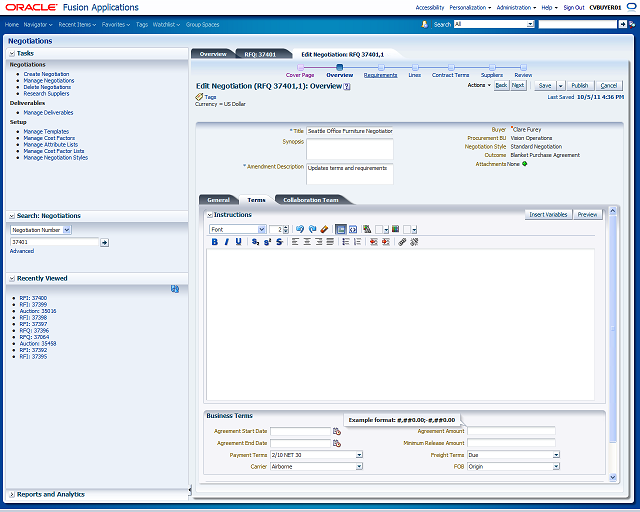The image size is (640, 512).
Task: Switch to source code editing mode
Action: [x=353, y=229]
